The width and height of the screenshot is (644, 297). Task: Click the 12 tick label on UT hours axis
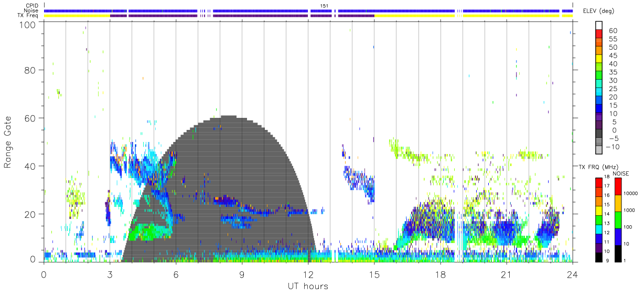click(x=308, y=274)
